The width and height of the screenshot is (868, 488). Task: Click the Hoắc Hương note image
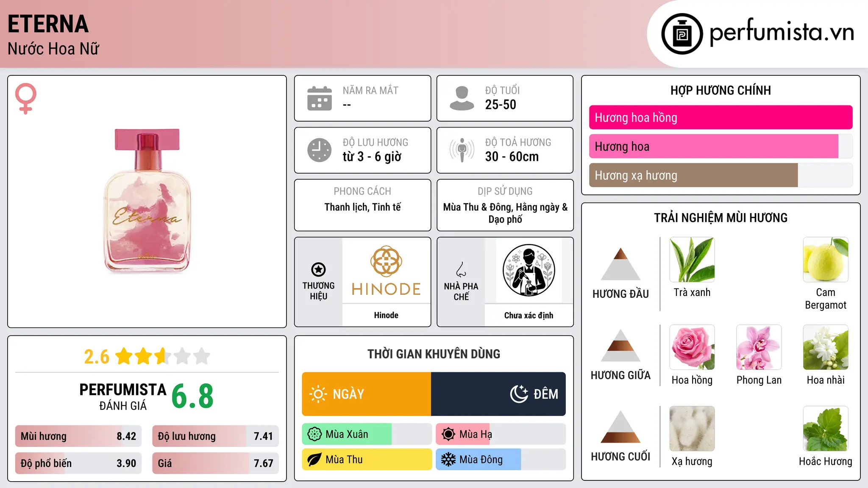826,429
